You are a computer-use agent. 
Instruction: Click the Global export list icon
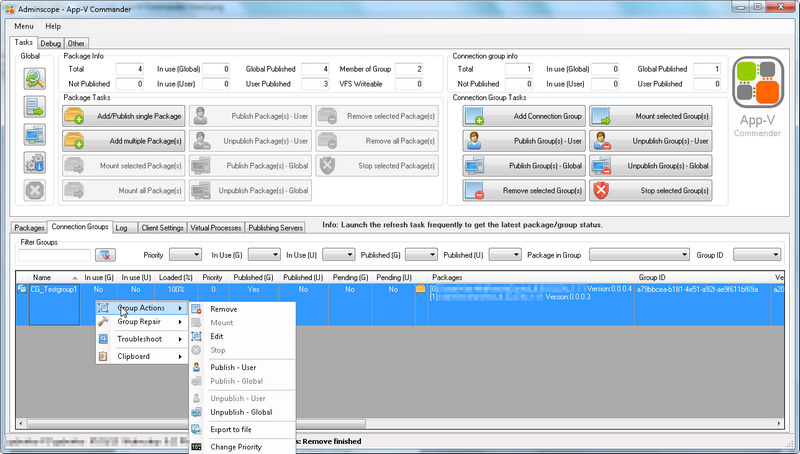coord(35,107)
